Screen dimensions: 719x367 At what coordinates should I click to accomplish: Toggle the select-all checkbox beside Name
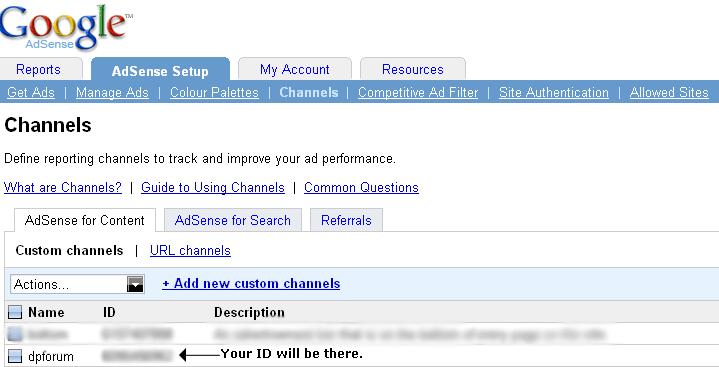coord(15,312)
